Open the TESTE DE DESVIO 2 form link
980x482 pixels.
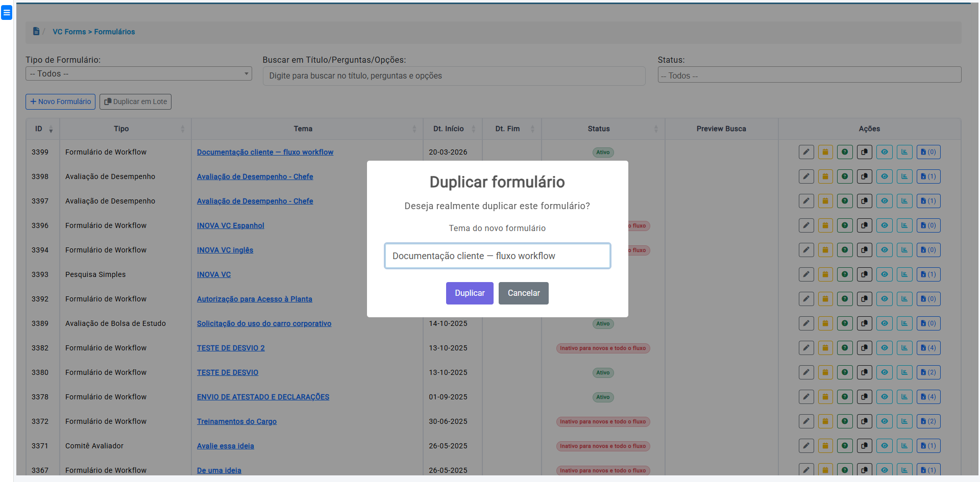point(231,348)
